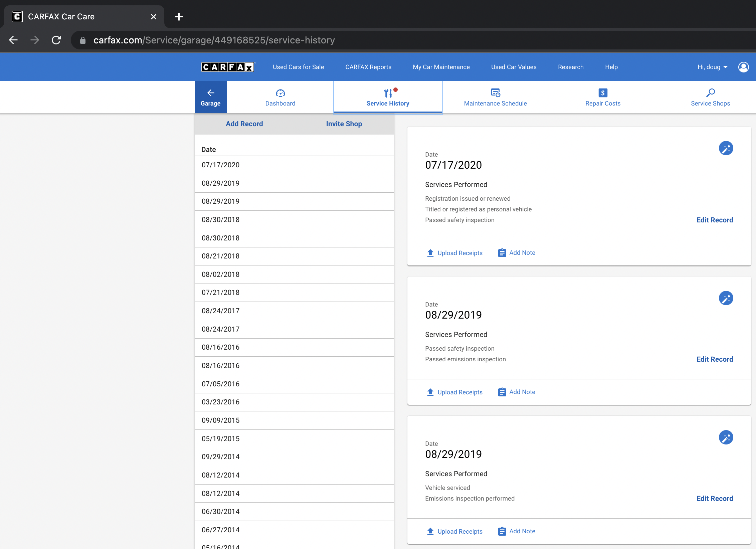Click the Repair Costs dollar icon
The height and width of the screenshot is (549, 756).
point(603,93)
